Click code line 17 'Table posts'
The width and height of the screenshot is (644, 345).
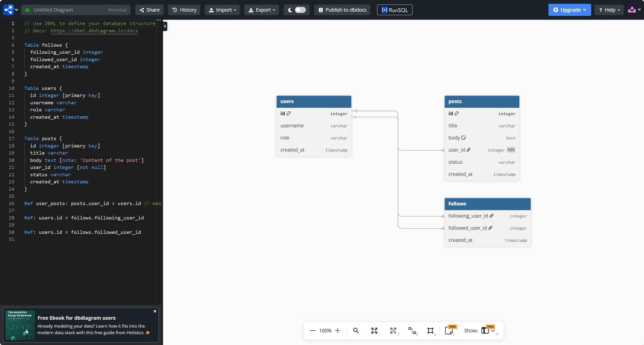point(43,138)
